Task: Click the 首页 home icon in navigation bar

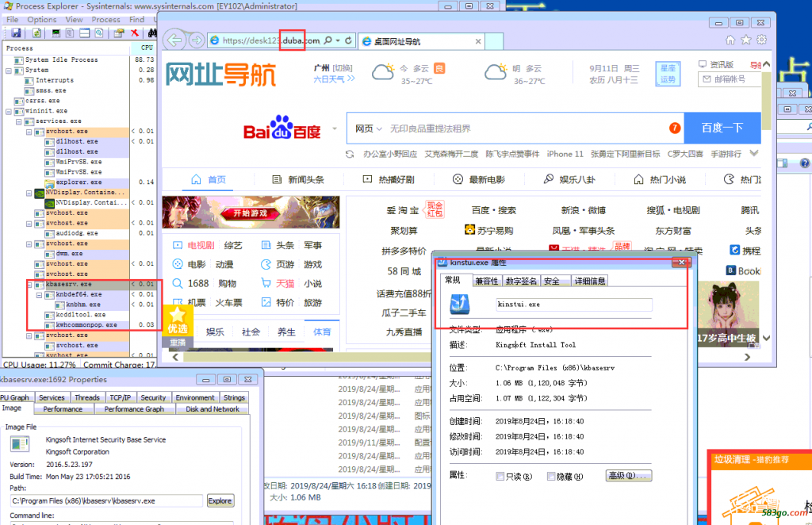Action: point(193,180)
